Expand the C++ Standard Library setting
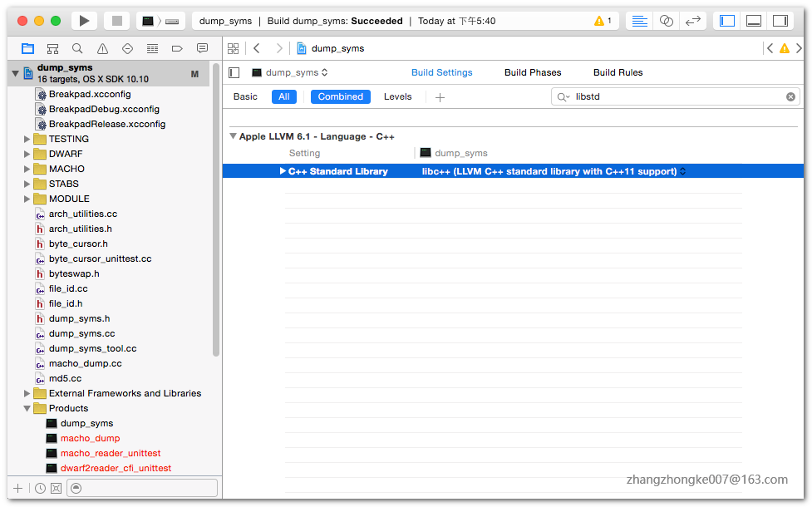The height and width of the screenshot is (507, 812). [283, 171]
